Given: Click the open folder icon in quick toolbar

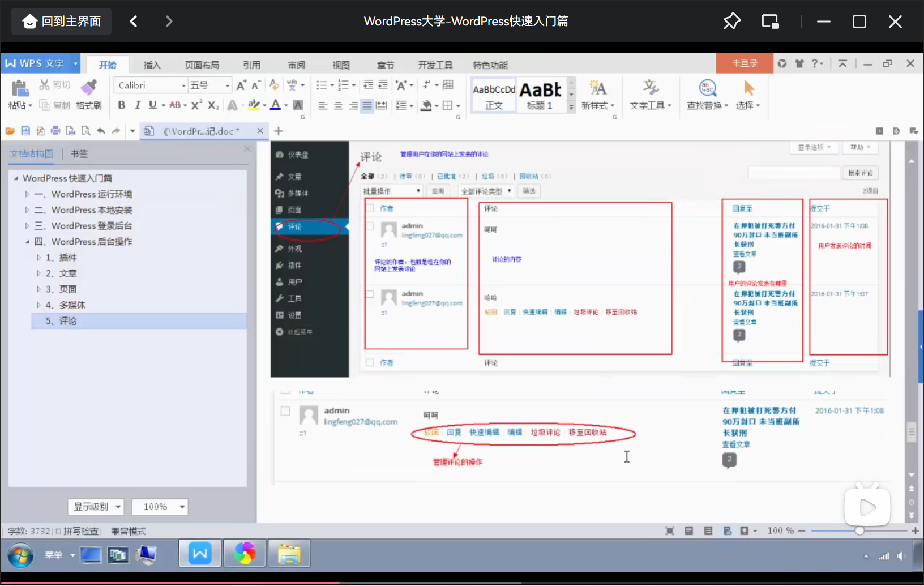Looking at the screenshot, I should tap(10, 131).
